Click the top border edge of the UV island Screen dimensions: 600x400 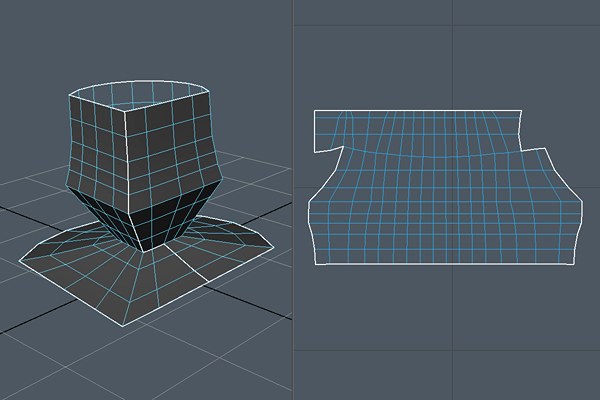point(420,111)
